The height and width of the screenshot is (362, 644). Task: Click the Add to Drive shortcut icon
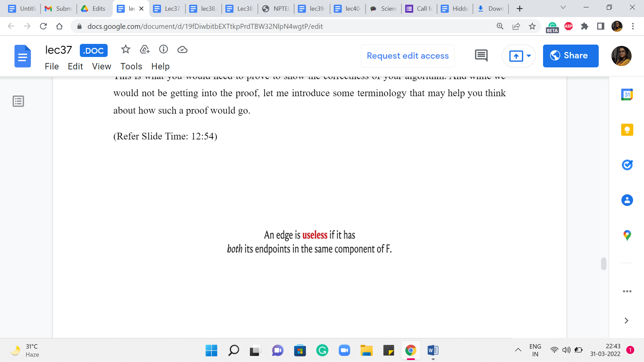pyautogui.click(x=145, y=50)
